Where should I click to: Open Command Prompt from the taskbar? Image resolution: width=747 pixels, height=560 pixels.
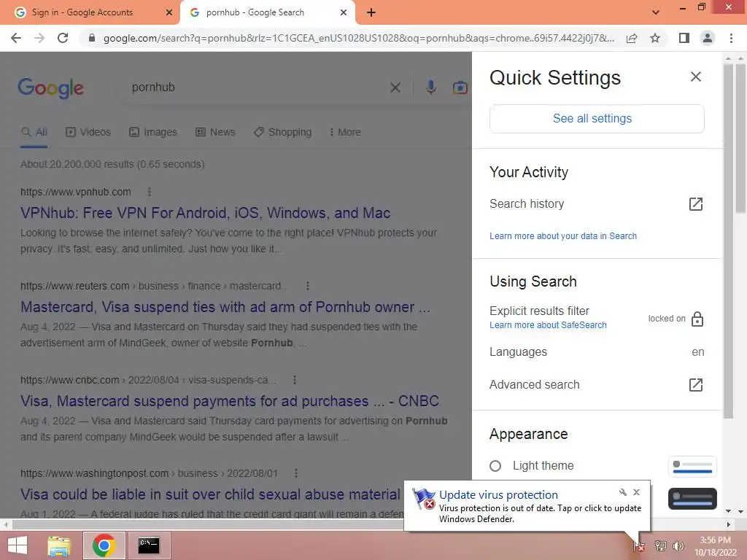click(x=149, y=545)
